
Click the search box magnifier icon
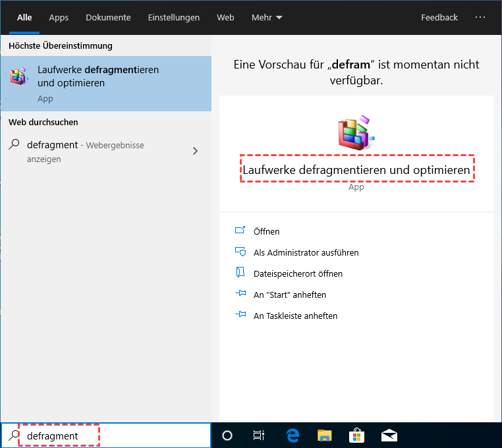14,435
